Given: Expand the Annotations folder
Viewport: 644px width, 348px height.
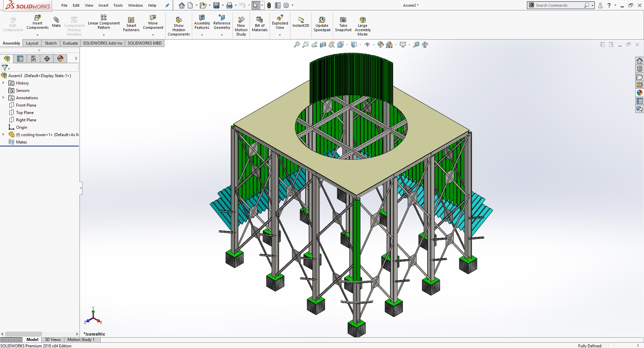Looking at the screenshot, I should tap(3, 98).
